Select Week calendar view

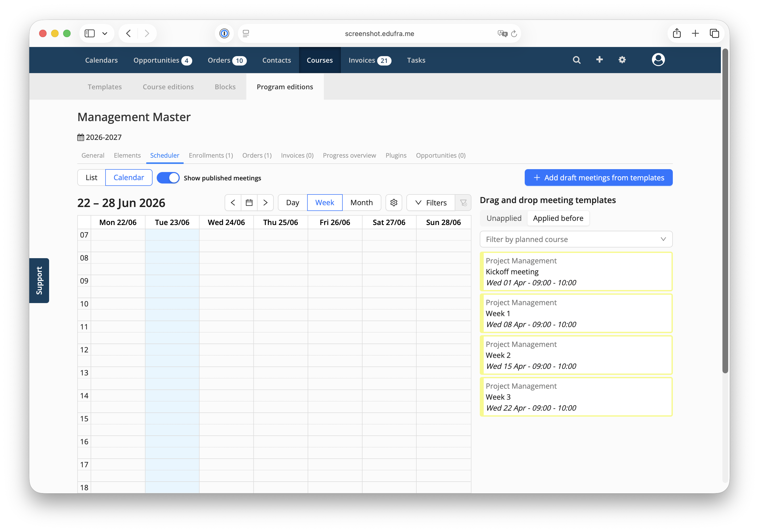(x=325, y=203)
